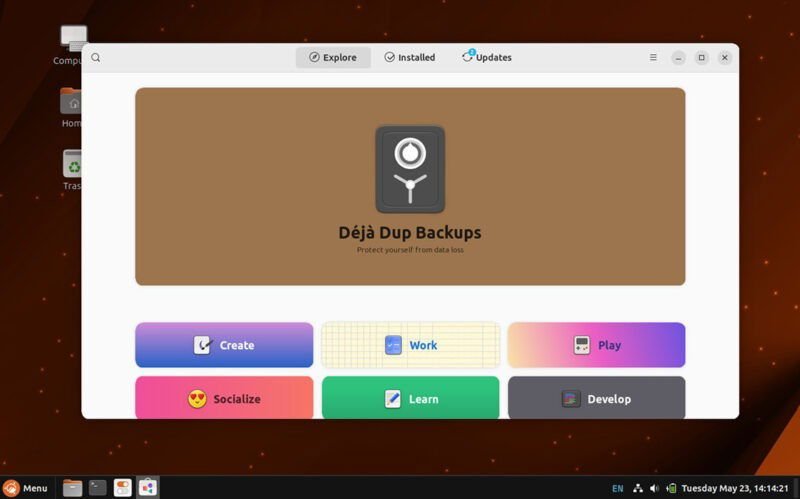This screenshot has height=499, width=800.
Task: Click the volume speaker tray icon
Action: (x=654, y=488)
